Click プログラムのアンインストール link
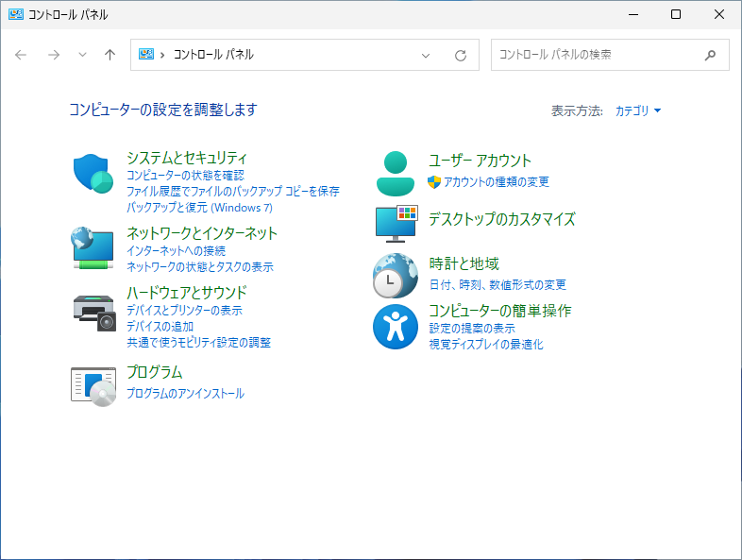 point(185,394)
